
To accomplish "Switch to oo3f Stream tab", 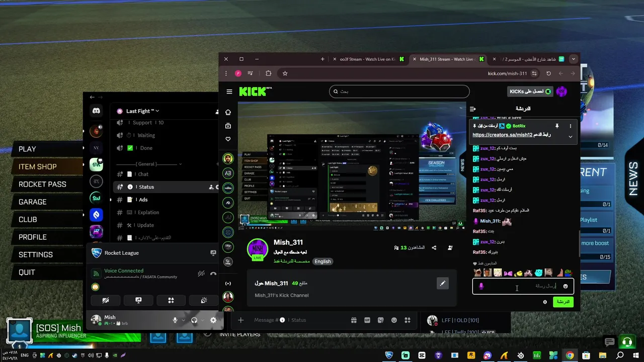I will (x=369, y=59).
